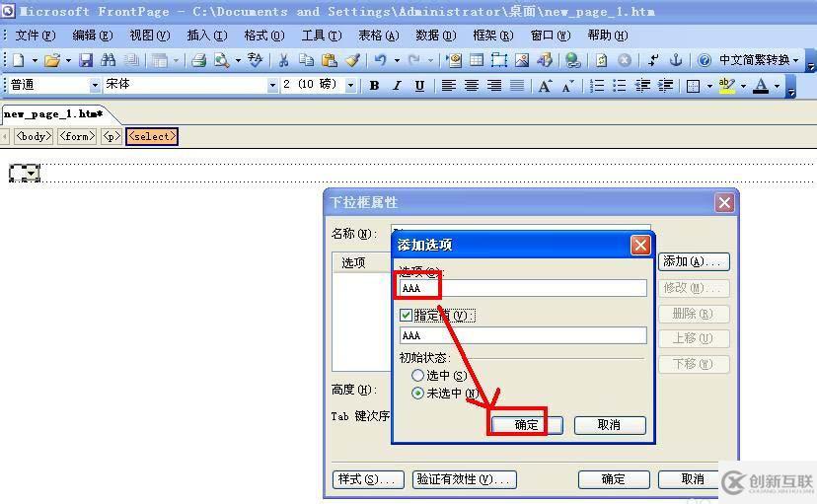Click the Insert Table icon
The image size is (817, 504).
click(477, 60)
